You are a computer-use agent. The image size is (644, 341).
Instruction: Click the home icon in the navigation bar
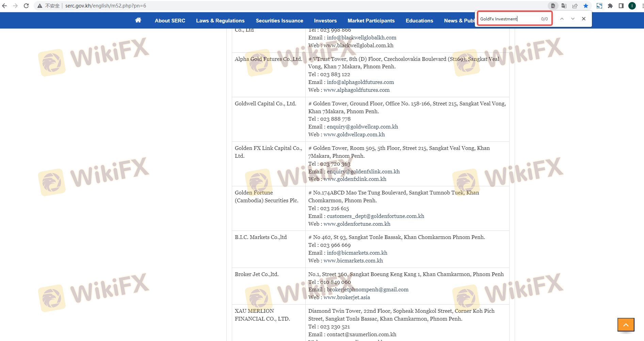click(x=138, y=20)
